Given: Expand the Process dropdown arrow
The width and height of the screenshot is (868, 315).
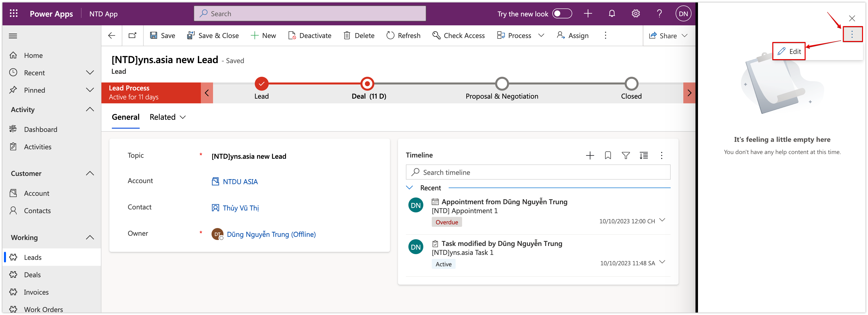Looking at the screenshot, I should tap(541, 35).
